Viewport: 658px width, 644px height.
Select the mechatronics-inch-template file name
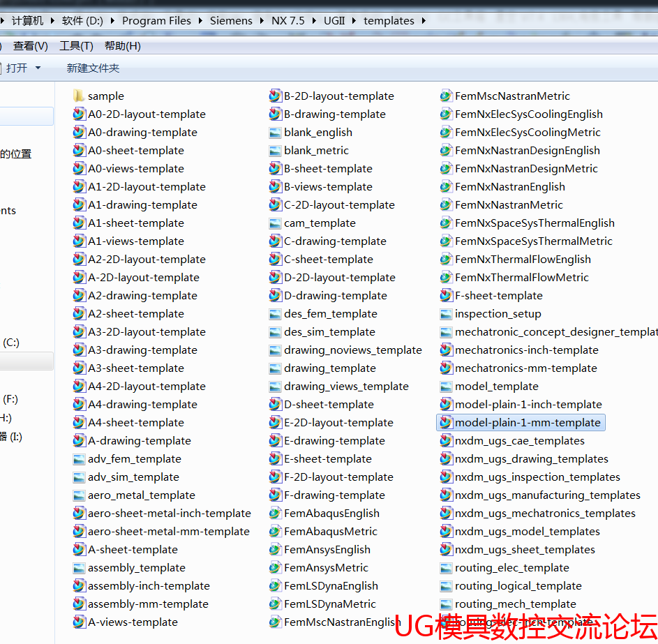(527, 350)
